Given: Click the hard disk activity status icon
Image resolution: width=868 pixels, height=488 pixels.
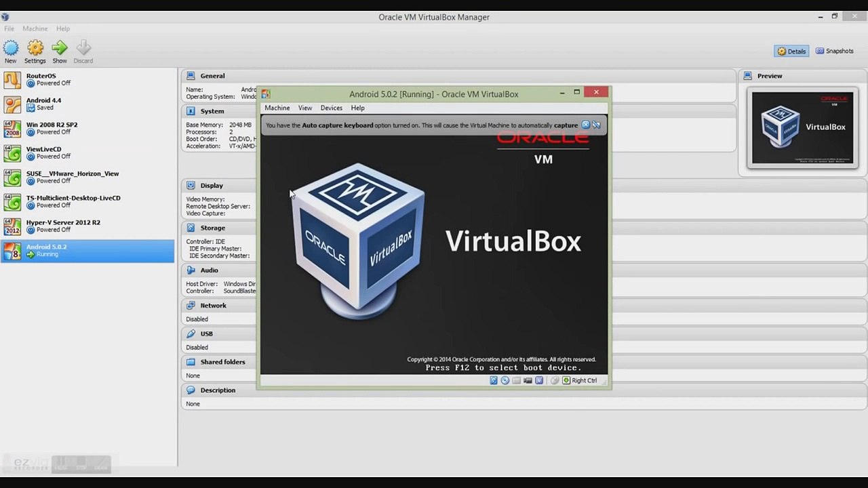Looking at the screenshot, I should click(494, 380).
